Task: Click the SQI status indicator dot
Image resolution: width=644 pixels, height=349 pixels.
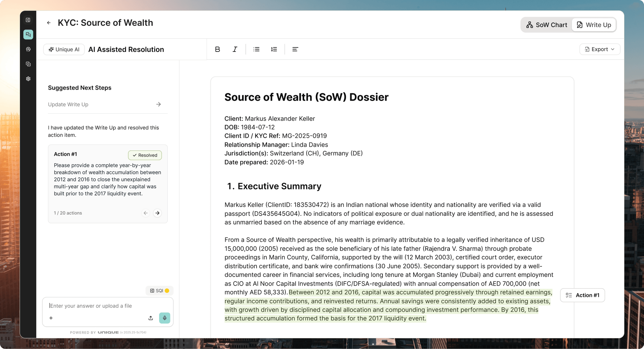Action: [166, 290]
